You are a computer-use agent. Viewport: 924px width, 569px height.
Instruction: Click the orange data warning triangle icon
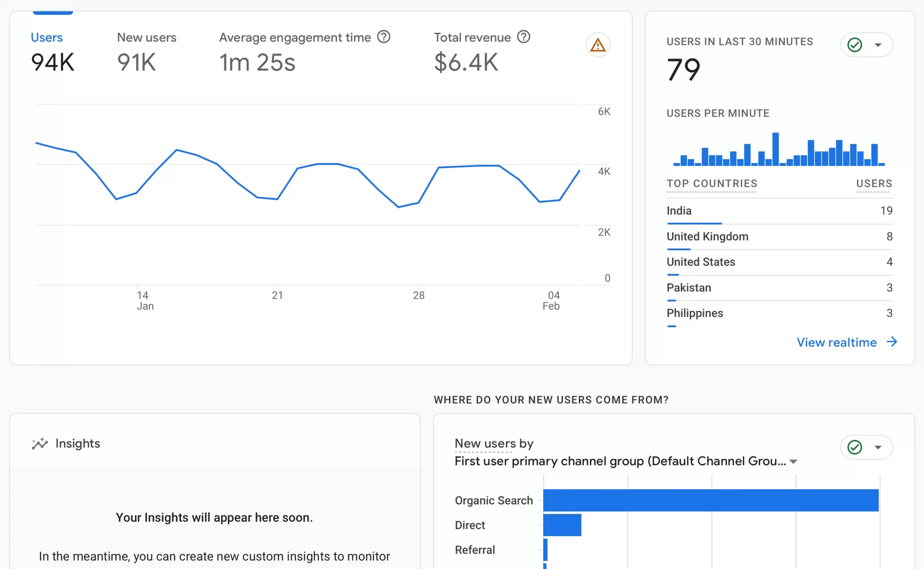pos(598,45)
